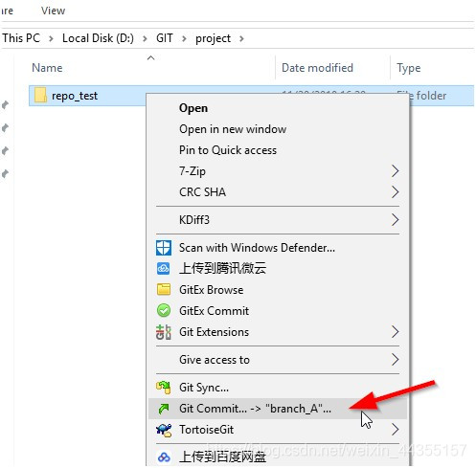
Task: Click the Tencent Weiyun cloud icon
Action: click(164, 268)
